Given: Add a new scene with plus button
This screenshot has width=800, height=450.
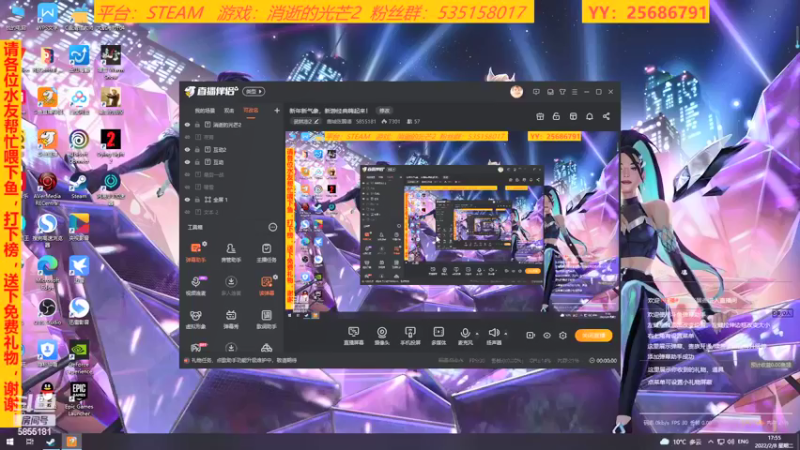Looking at the screenshot, I should [277, 110].
